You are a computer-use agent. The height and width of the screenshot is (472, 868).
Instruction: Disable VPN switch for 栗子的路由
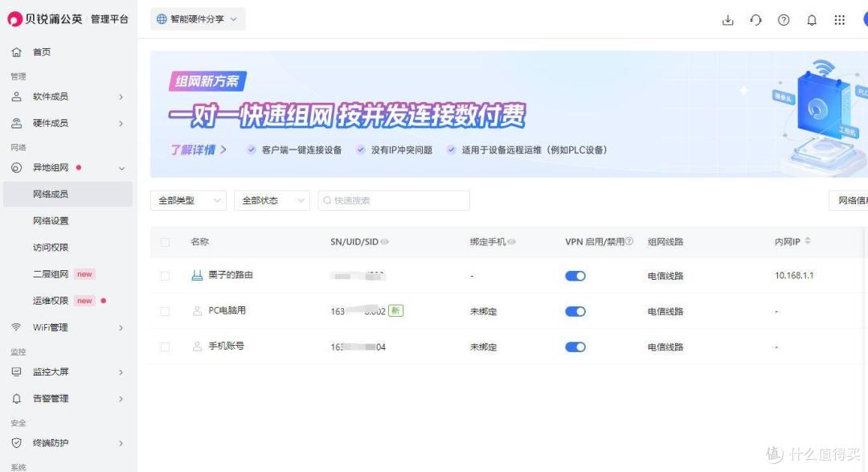point(575,276)
